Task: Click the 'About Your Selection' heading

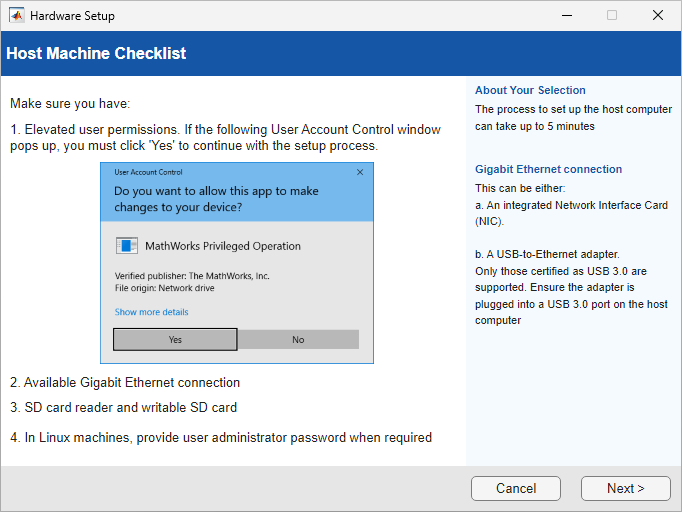Action: 530,90
